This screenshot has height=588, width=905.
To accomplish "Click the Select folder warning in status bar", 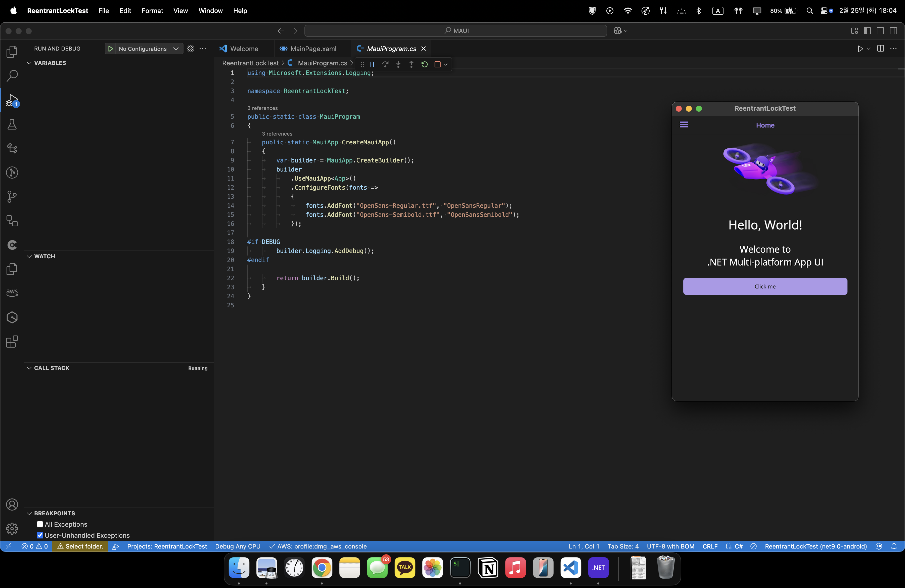I will point(80,546).
